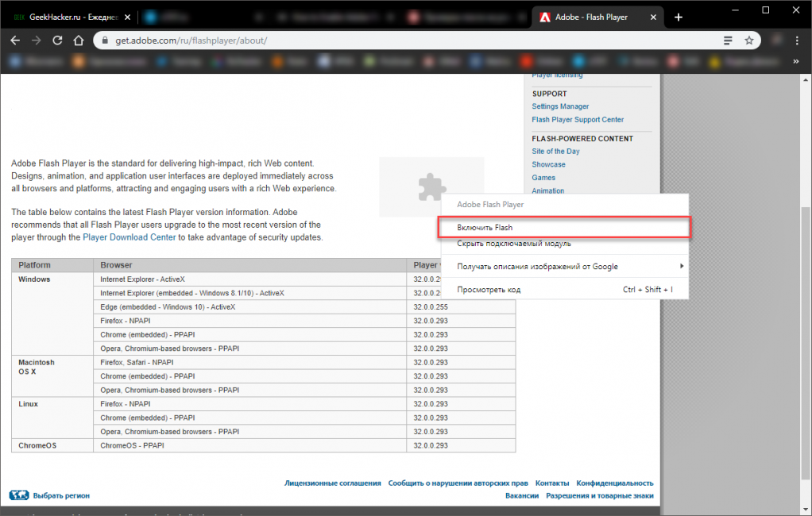Show hidden bookmarks via the chevron
This screenshot has width=812, height=516.
(x=795, y=61)
